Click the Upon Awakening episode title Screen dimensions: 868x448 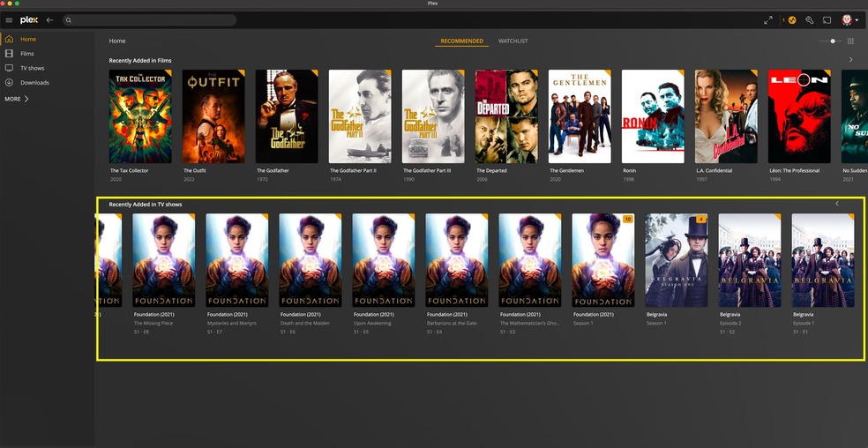(372, 323)
